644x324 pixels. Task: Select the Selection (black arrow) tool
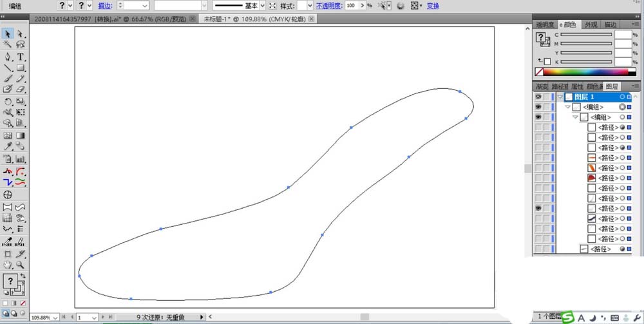(x=8, y=33)
